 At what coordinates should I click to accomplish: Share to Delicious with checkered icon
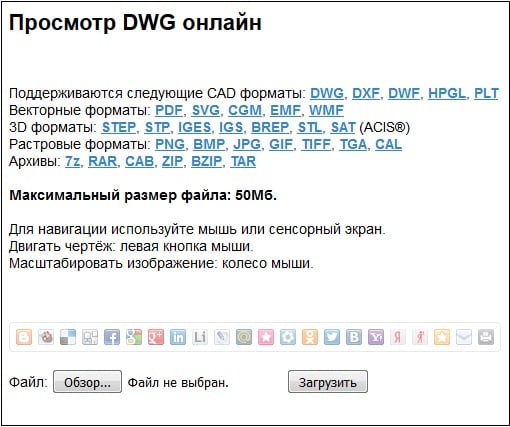coord(68,337)
